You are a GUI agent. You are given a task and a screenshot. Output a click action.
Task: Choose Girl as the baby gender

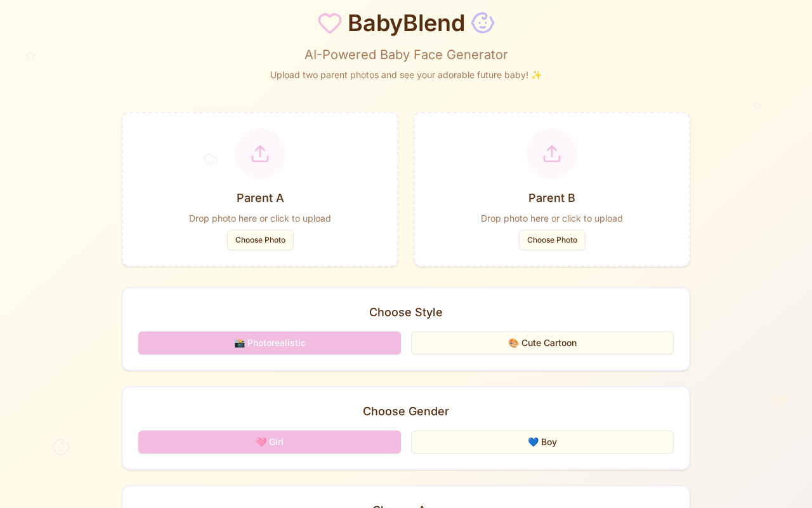[x=270, y=442]
